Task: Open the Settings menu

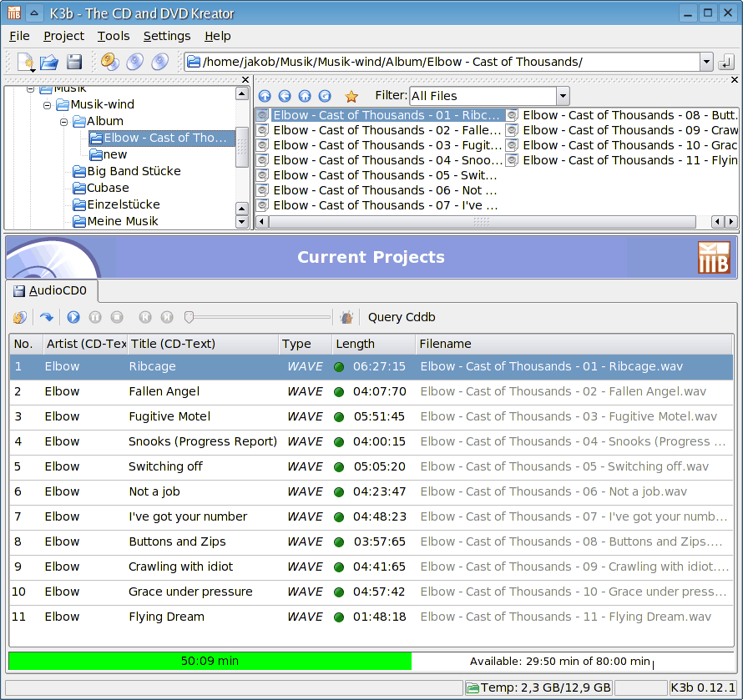Action: point(167,36)
